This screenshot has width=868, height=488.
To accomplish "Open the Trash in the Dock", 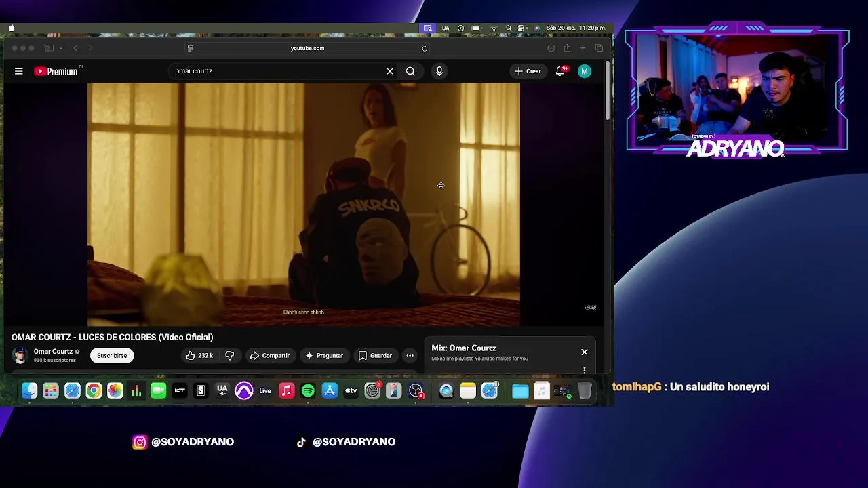I will click(585, 391).
